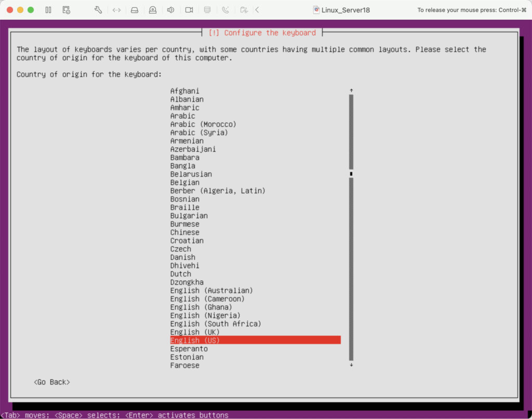
Task: Choose English (Australian) layout
Action: coord(255,291)
